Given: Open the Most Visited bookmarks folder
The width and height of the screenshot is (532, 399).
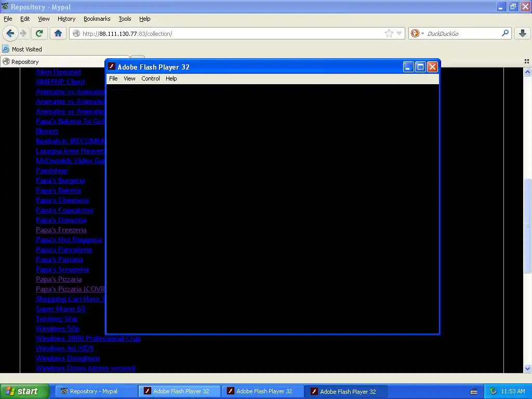Looking at the screenshot, I should [22, 49].
